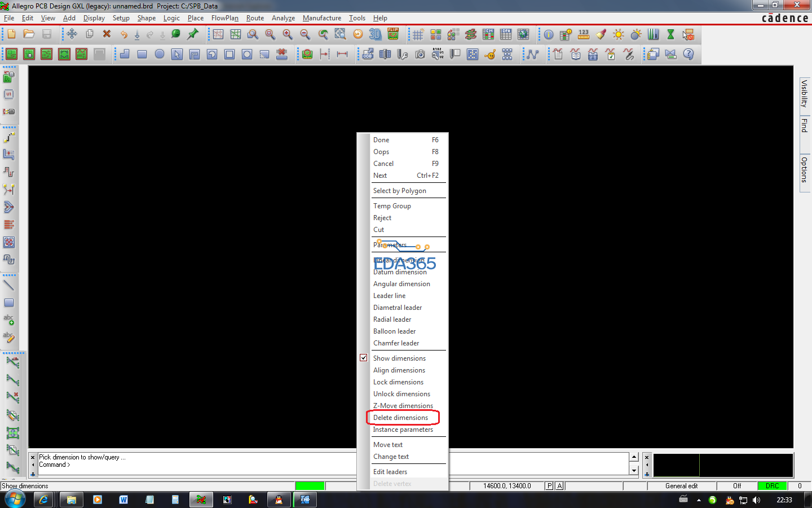
Task: Click the help question mark icon
Action: (689, 54)
